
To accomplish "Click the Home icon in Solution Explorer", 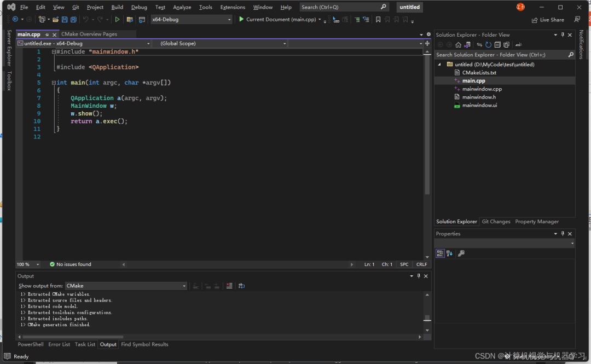I will 458,44.
